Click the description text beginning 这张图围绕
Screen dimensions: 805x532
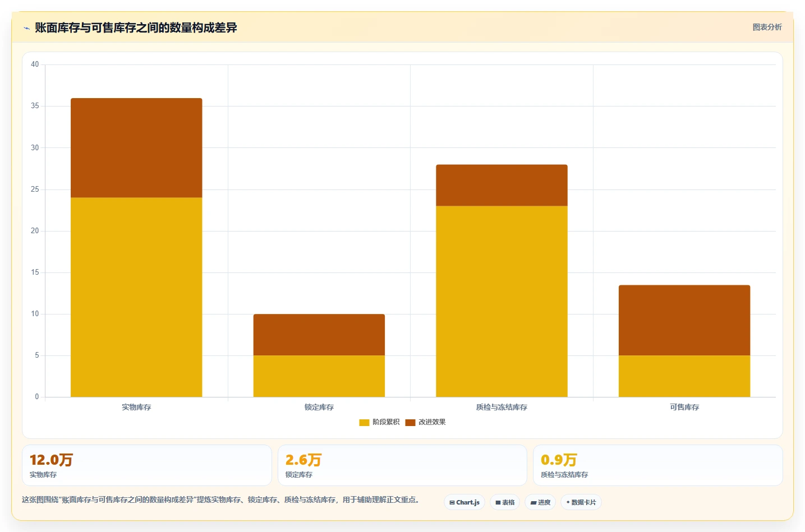[220, 499]
